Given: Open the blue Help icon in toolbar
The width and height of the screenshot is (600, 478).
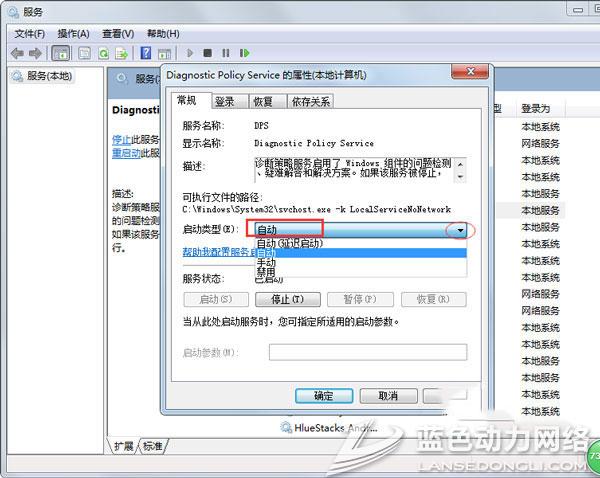Looking at the screenshot, I should [146, 52].
